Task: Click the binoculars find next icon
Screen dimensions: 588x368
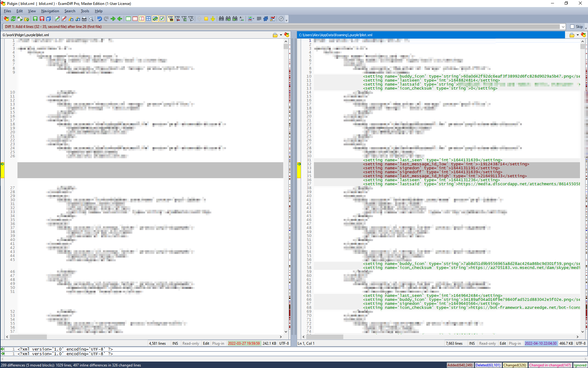Action: tap(228, 19)
